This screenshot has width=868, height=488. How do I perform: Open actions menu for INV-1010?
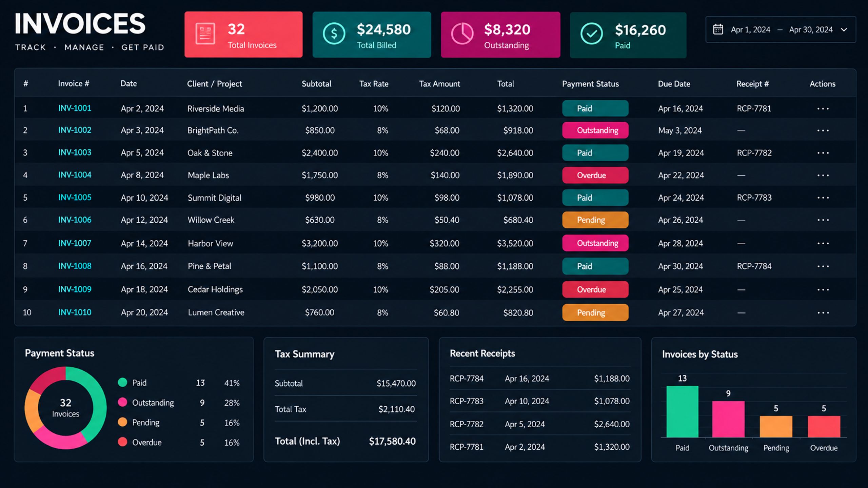point(823,313)
